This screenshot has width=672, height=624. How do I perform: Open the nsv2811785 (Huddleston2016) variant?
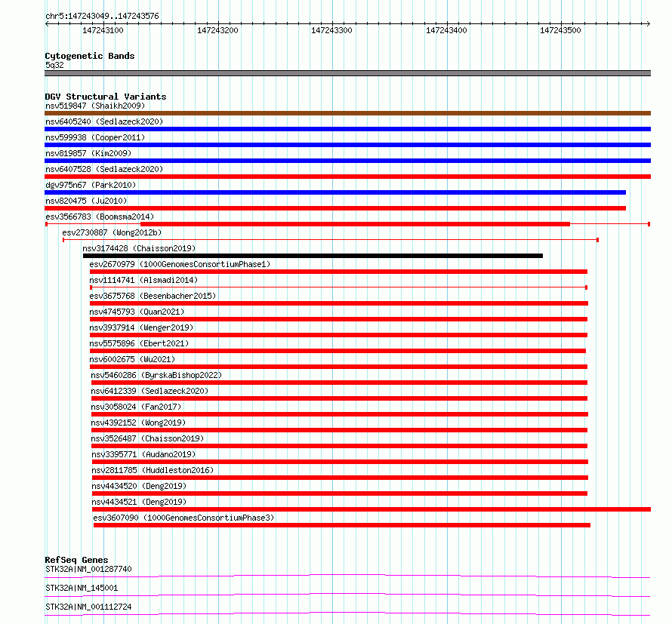pyautogui.click(x=153, y=470)
